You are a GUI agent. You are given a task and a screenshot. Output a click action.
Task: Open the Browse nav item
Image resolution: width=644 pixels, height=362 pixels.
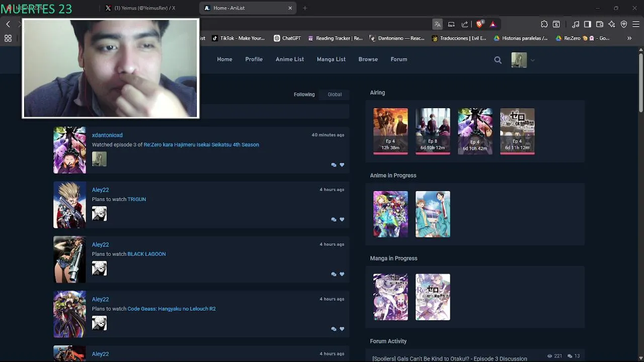368,59
